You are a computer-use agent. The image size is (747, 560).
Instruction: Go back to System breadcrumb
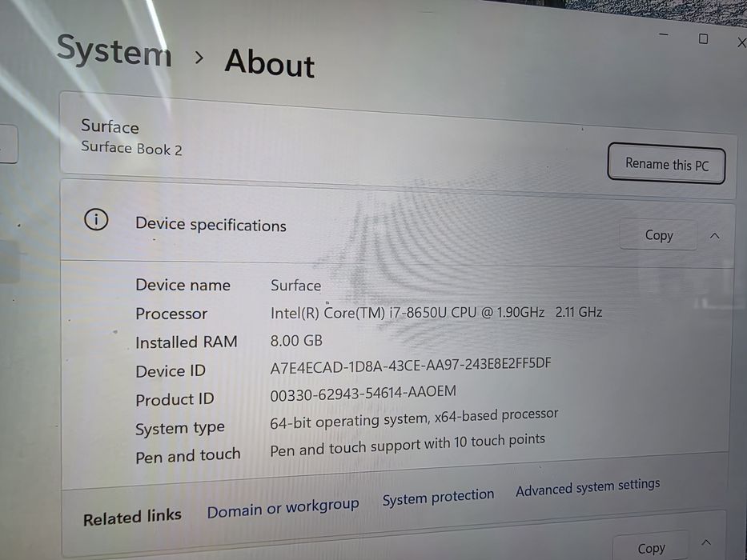click(114, 50)
